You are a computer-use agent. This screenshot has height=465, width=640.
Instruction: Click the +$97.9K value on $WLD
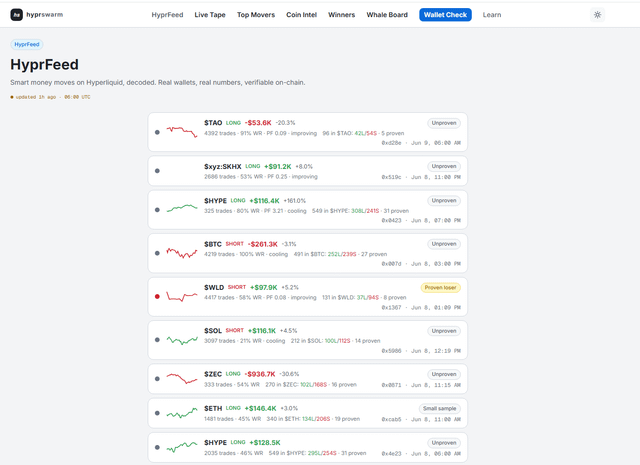[x=263, y=287]
